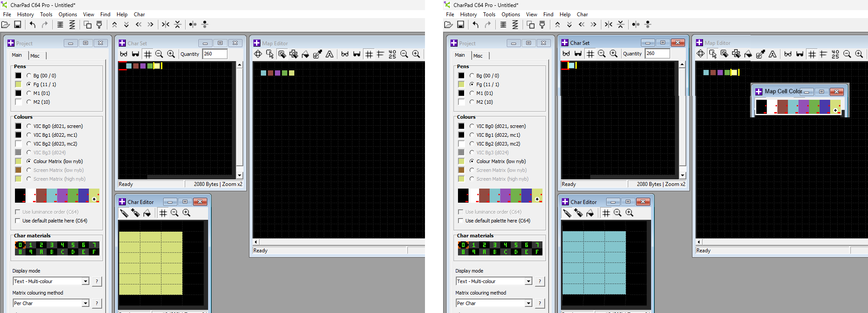Select text 'A' tool in left Map Editor

pos(330,54)
